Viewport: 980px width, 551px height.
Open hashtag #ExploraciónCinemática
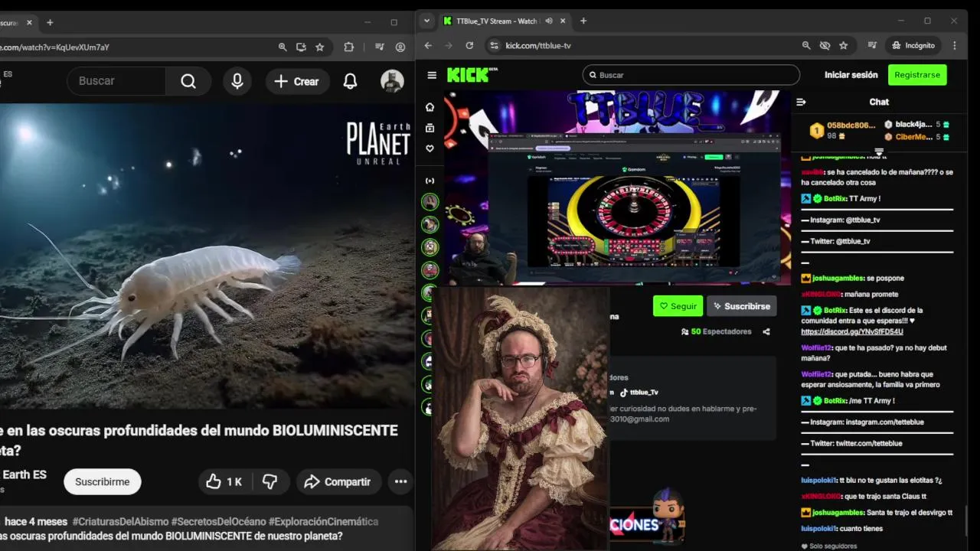pyautogui.click(x=323, y=522)
